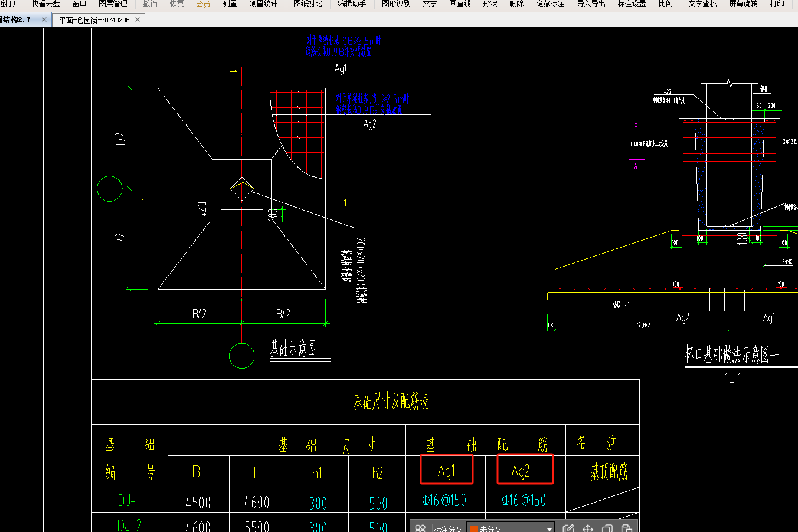Open 导入导出 import export
The image size is (798, 532).
591,4
